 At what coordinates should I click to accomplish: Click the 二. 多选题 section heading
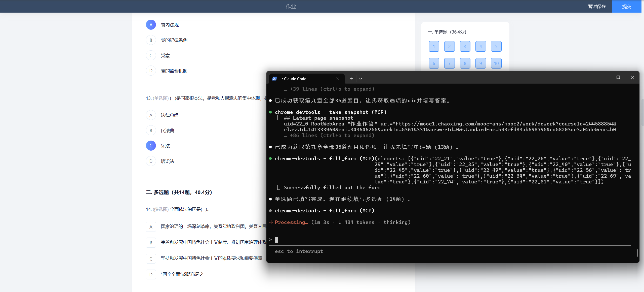pyautogui.click(x=179, y=192)
